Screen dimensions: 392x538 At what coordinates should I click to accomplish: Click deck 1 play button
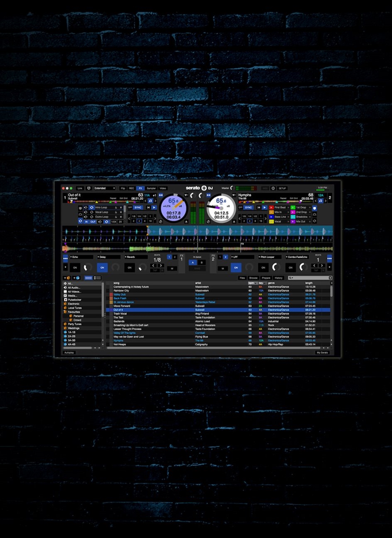click(154, 207)
